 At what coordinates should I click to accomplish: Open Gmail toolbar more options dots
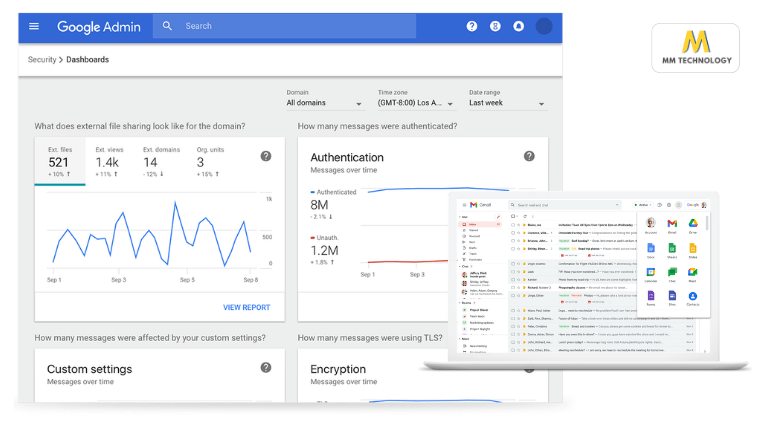[533, 216]
